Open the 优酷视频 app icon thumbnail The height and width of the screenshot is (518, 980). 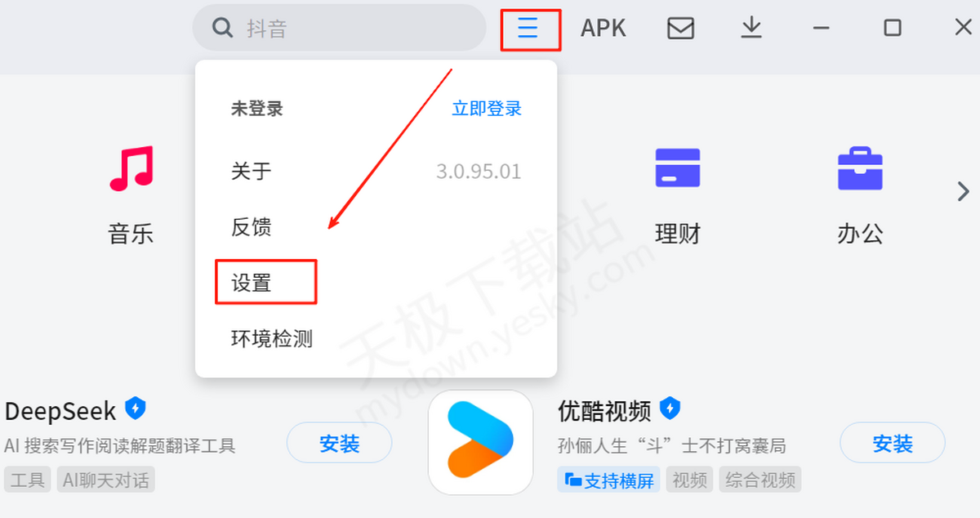point(480,442)
